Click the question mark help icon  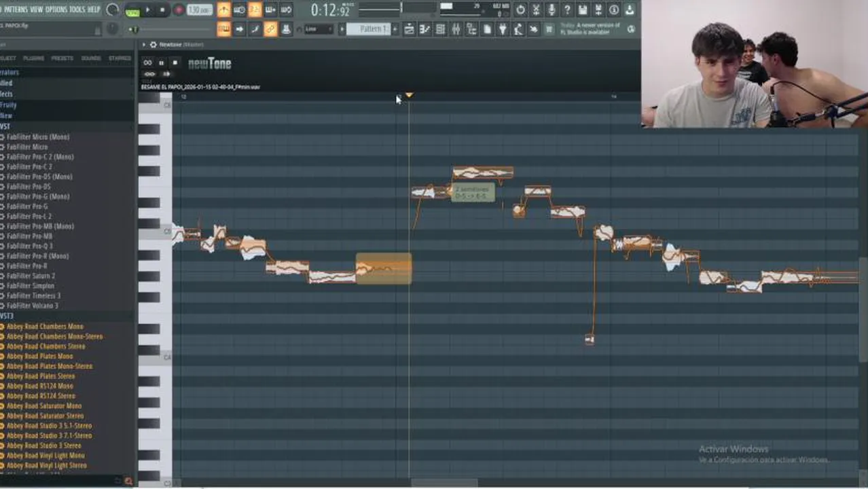tap(567, 10)
